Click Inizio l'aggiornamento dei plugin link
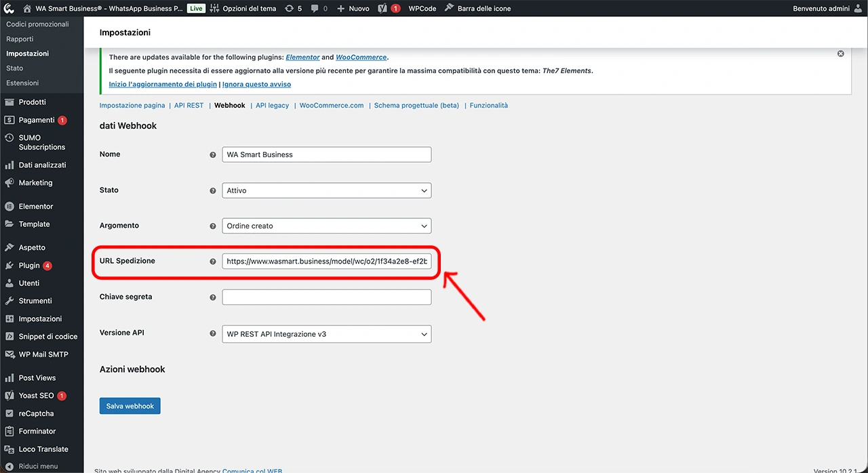 coord(163,85)
